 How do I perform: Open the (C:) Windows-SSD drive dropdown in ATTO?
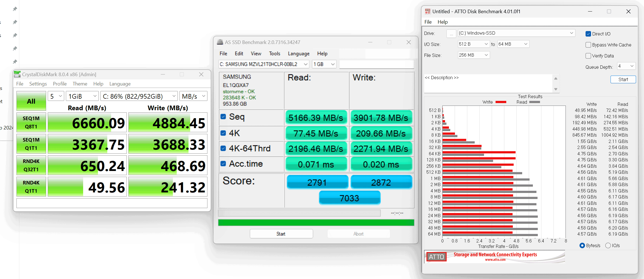(x=516, y=33)
